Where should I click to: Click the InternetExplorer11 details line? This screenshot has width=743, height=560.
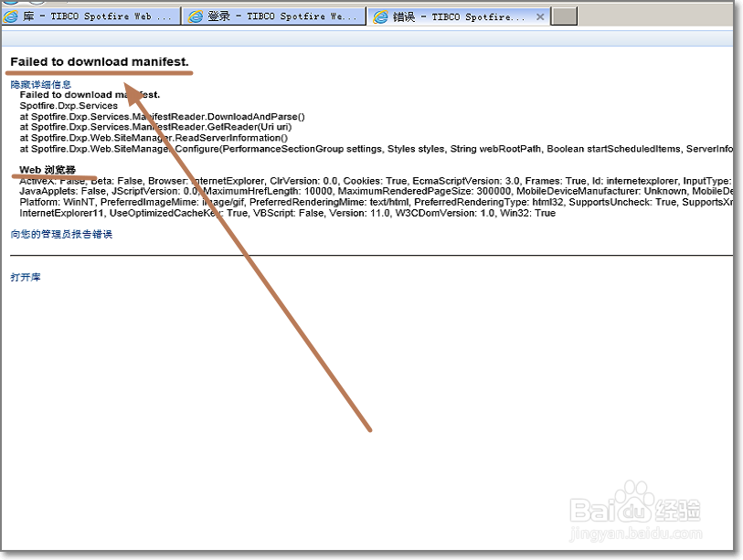pos(288,213)
